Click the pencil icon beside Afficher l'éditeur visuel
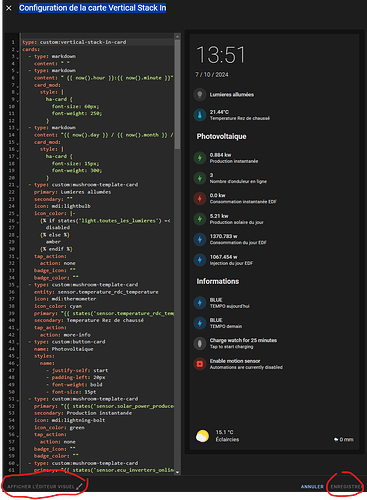The width and height of the screenshot is (367, 500). point(79,487)
